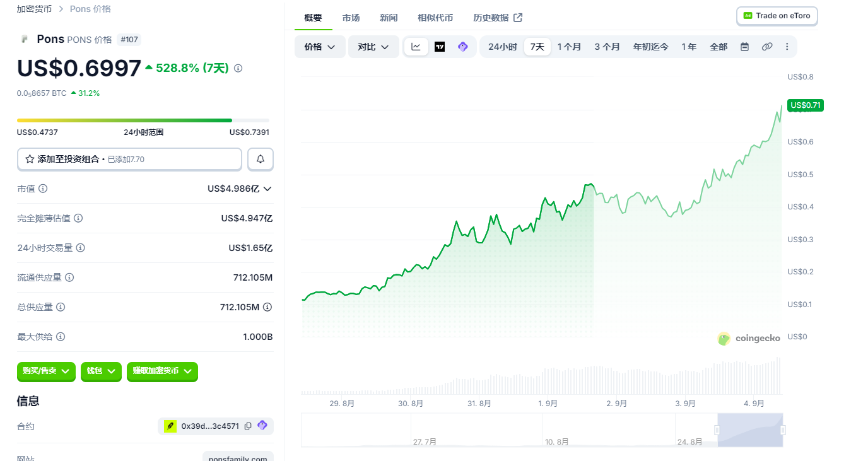868x461 pixels.
Task: Select the 年初迄今 time range
Action: click(x=651, y=47)
